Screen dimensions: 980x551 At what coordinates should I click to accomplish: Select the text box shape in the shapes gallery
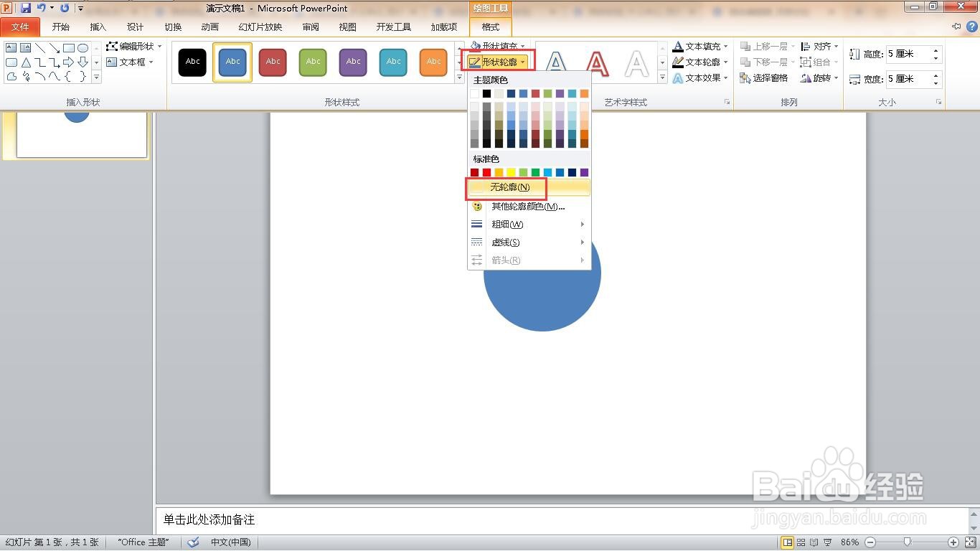(x=11, y=48)
